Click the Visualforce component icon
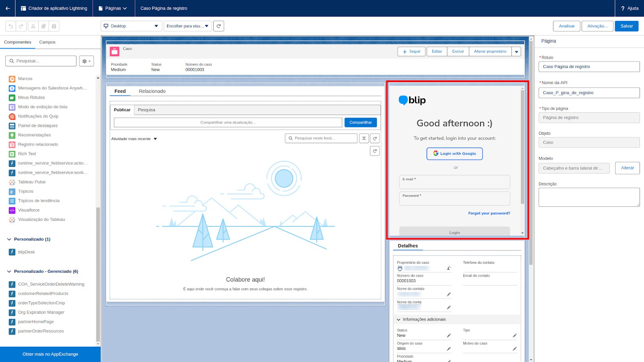 click(12, 210)
